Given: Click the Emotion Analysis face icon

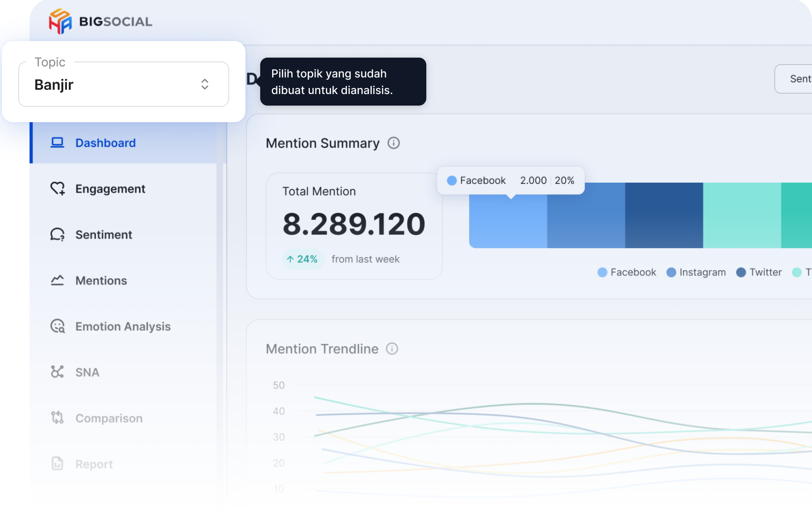Looking at the screenshot, I should 57,326.
